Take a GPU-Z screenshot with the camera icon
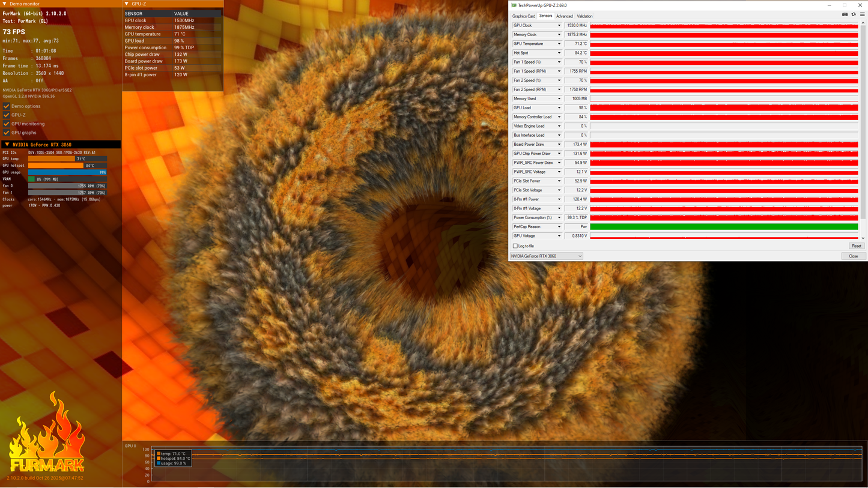The width and height of the screenshot is (868, 488). [x=845, y=14]
